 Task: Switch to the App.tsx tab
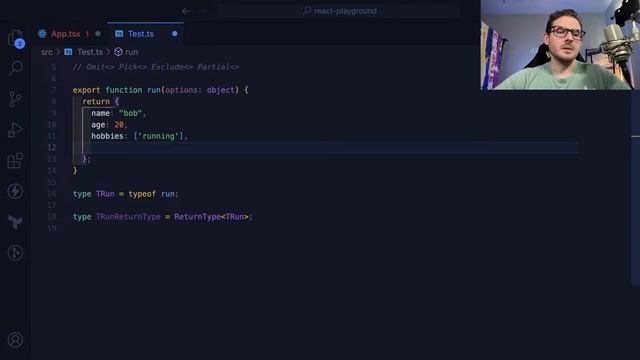tap(69, 34)
